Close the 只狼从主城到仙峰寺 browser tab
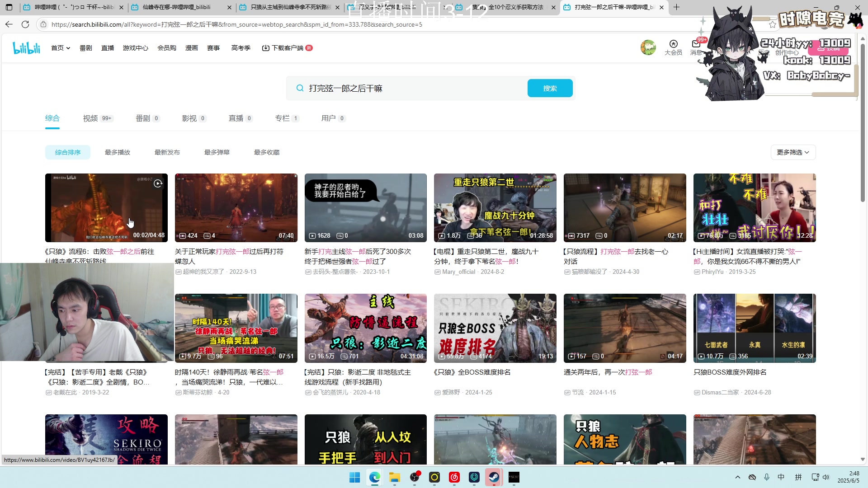The width and height of the screenshot is (868, 488). click(337, 7)
